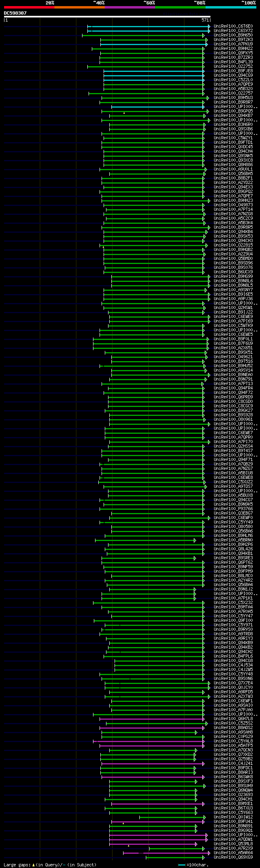
Task: Click hit label UniRef100_Q2HSS4
Action: pyautogui.click(x=233, y=446)
